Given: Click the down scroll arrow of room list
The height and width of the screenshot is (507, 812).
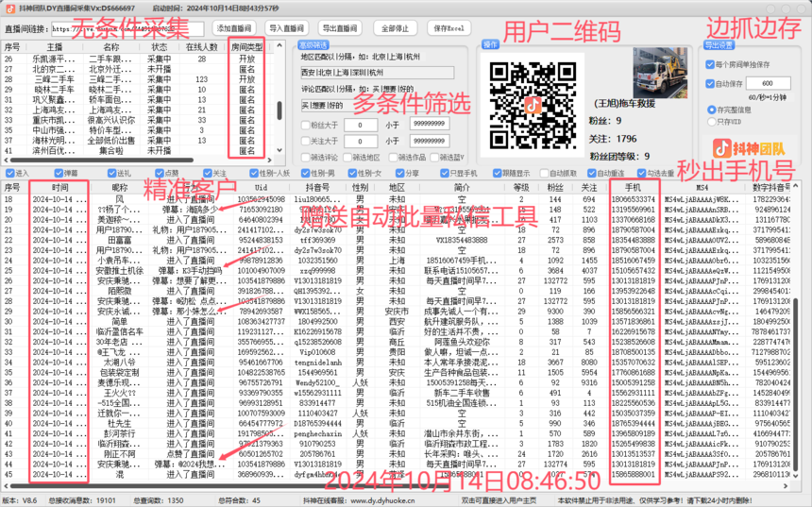Looking at the screenshot, I should coord(279,149).
